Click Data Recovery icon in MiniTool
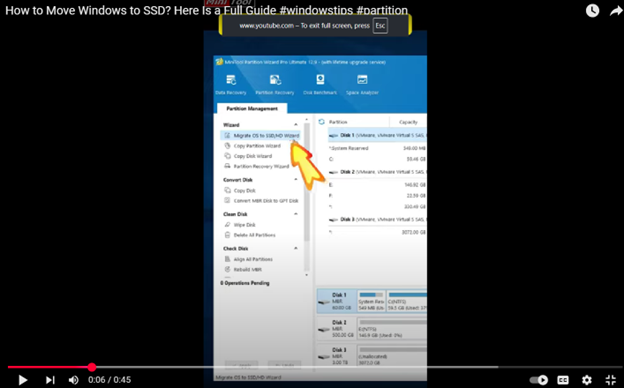The width and height of the screenshot is (624, 388). point(231,85)
